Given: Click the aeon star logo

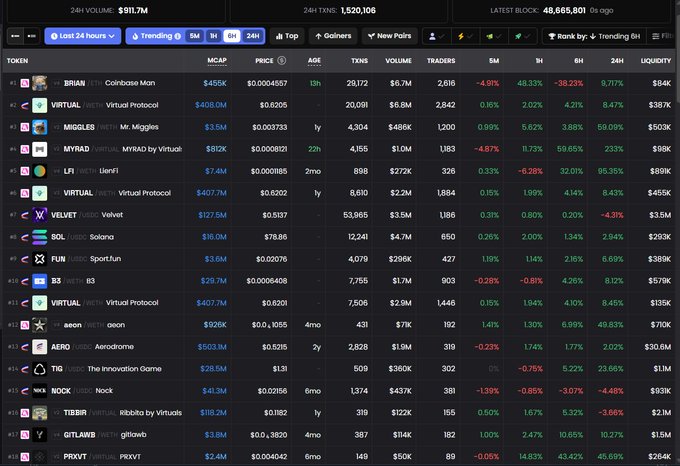Looking at the screenshot, I should pos(39,325).
